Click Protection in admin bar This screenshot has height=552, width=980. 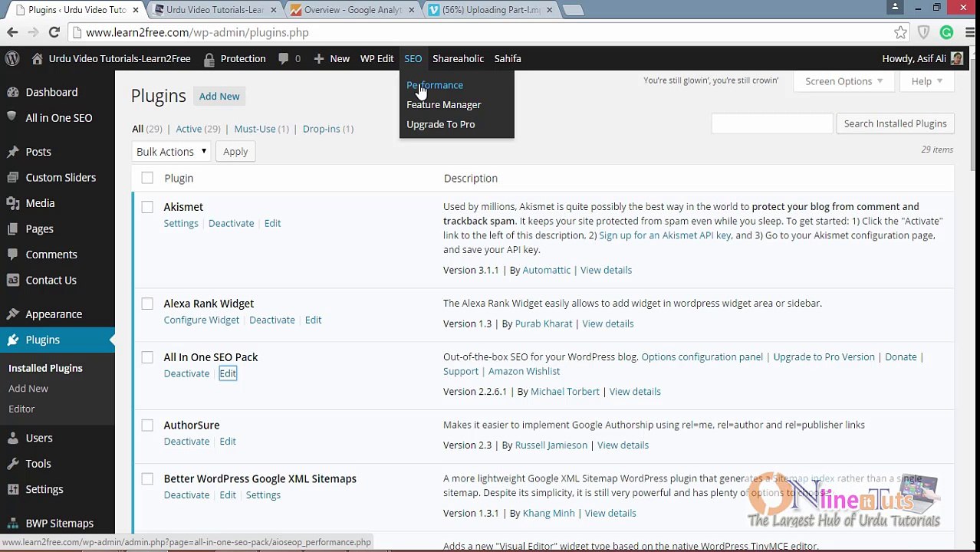coord(235,58)
